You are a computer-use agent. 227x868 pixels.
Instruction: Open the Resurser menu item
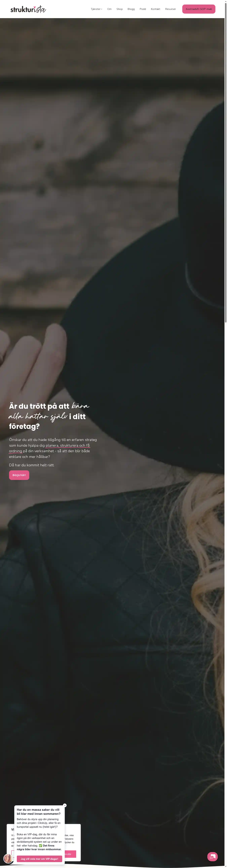[x=170, y=9]
